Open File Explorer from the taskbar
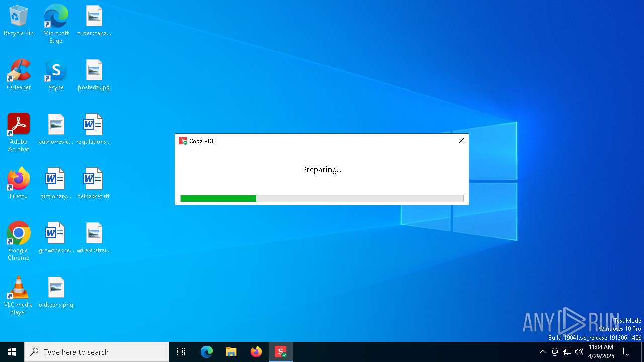This screenshot has height=362, width=644. coord(231,352)
